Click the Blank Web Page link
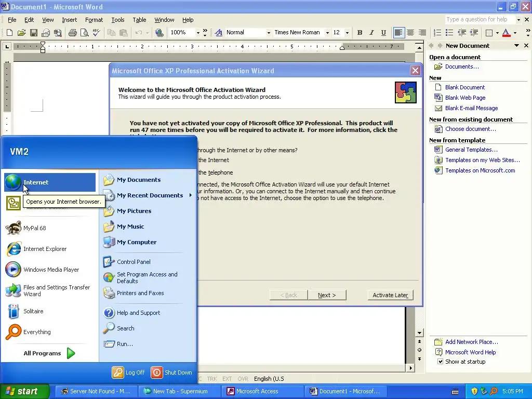The image size is (532, 399). (465, 98)
